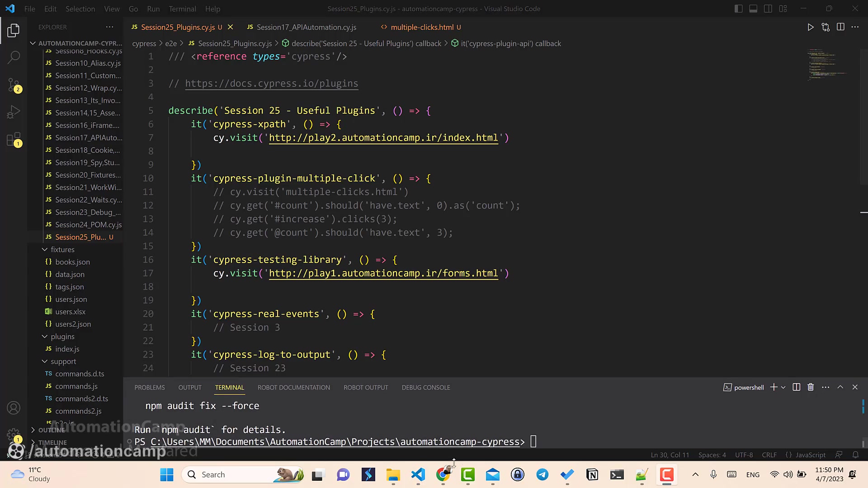Open the Explorer view in activity bar
This screenshot has width=868, height=488.
14,31
